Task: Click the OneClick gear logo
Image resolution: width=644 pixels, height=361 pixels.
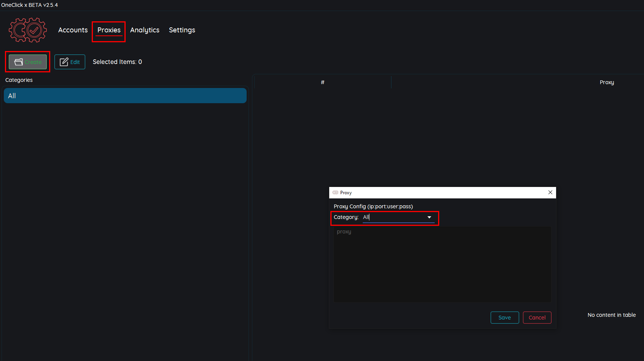Action: [x=28, y=30]
